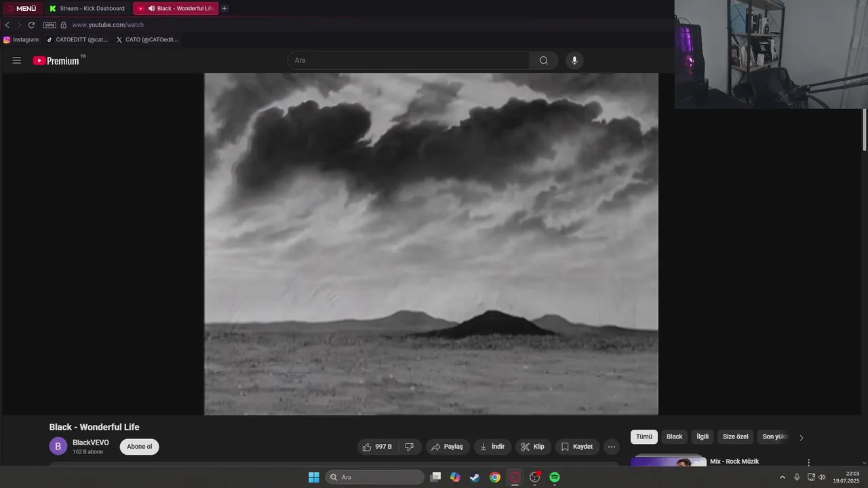Share the video with Paylaş
868x488 pixels.
[x=448, y=447]
